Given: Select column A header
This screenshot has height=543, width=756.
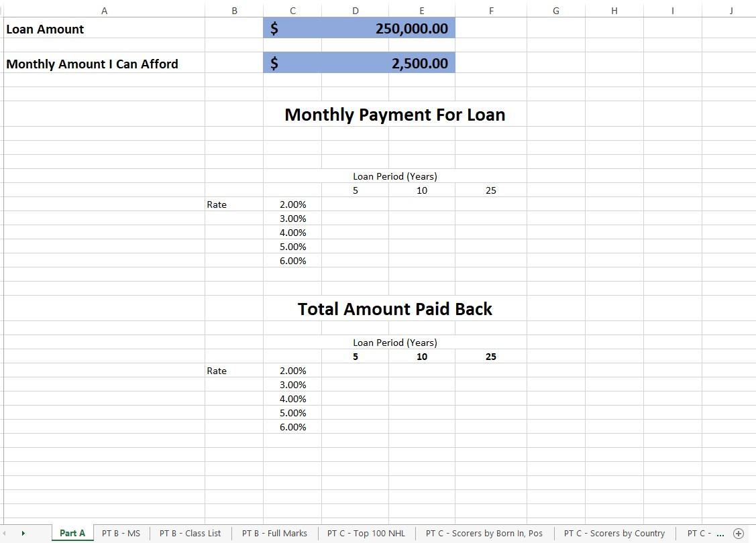Looking at the screenshot, I should [104, 10].
